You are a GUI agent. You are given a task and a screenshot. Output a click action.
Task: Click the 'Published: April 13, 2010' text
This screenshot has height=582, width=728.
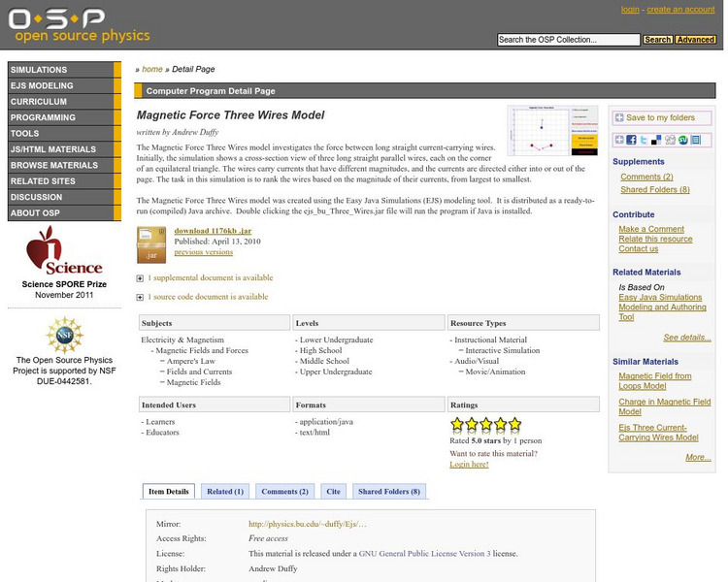click(x=217, y=242)
